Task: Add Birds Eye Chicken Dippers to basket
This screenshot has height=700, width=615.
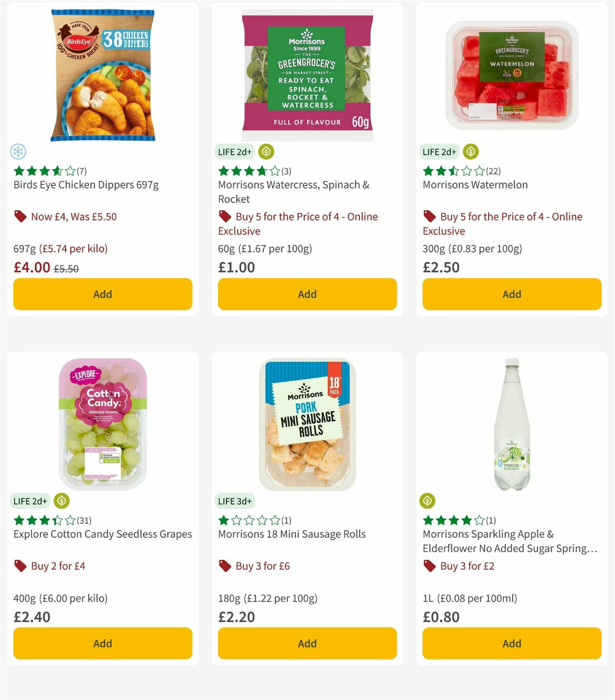Action: click(102, 294)
